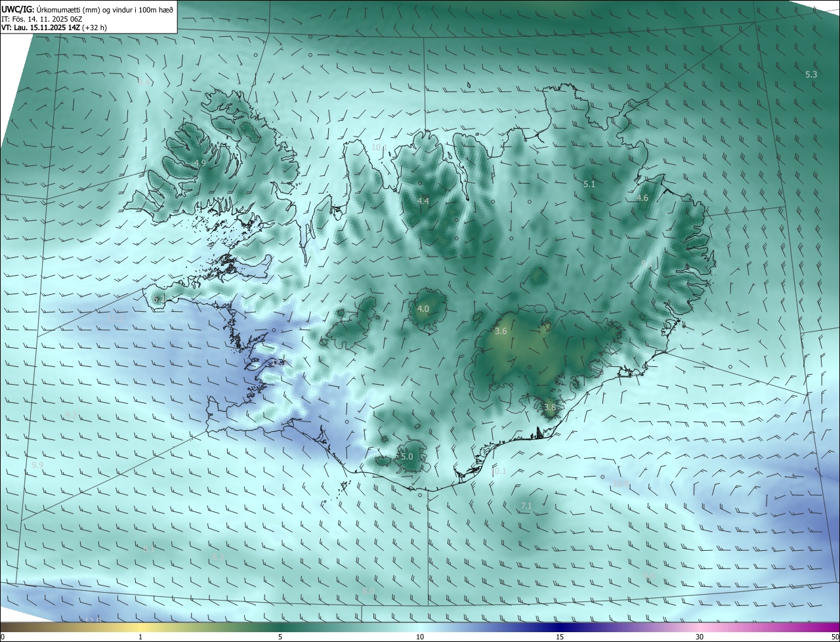The height and width of the screenshot is (642, 840).
Task: Click the 4.9 value on the Westfjords
Action: click(200, 163)
